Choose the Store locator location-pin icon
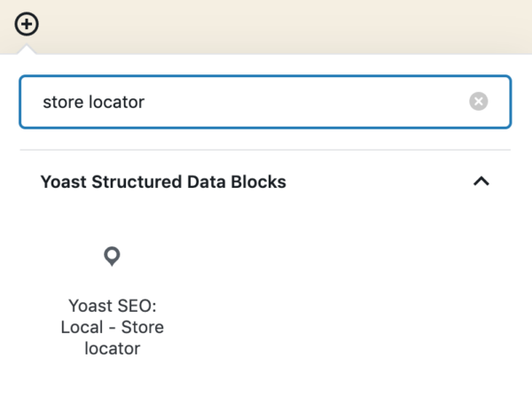532x397 pixels. tap(112, 257)
